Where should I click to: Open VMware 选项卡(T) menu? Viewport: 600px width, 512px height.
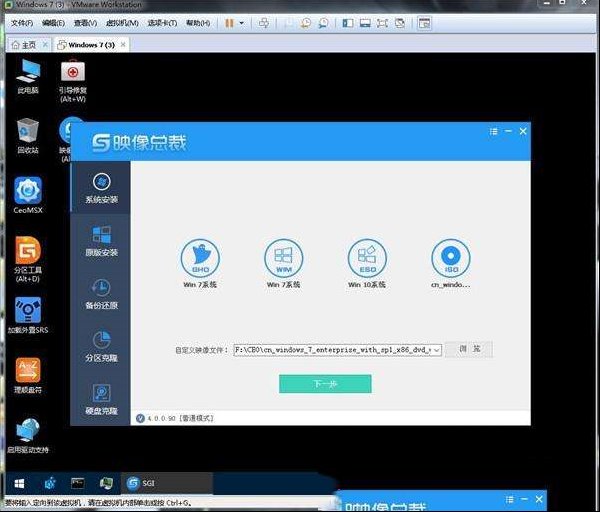162,23
